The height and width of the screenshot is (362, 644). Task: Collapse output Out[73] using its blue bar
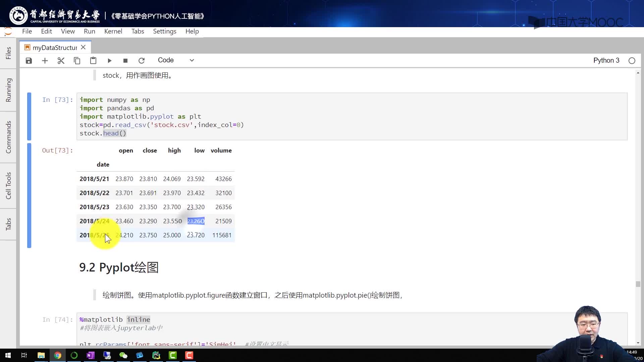[29, 195]
